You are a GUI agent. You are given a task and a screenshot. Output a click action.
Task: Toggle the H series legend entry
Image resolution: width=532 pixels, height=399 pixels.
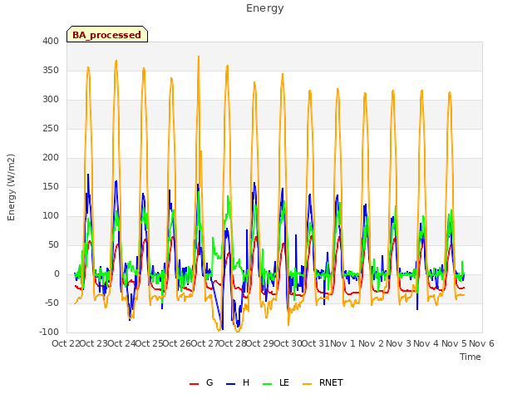[238, 382]
